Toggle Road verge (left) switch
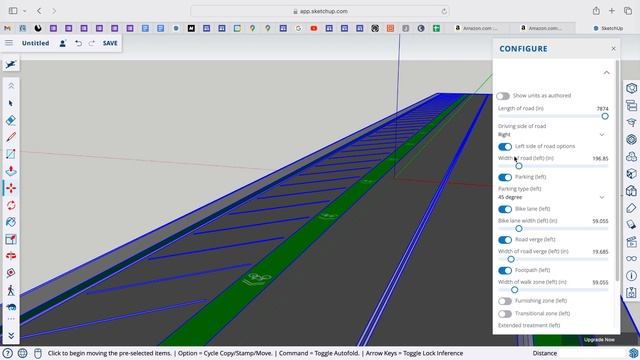Screen dimensions: 640x360 coord(505,240)
